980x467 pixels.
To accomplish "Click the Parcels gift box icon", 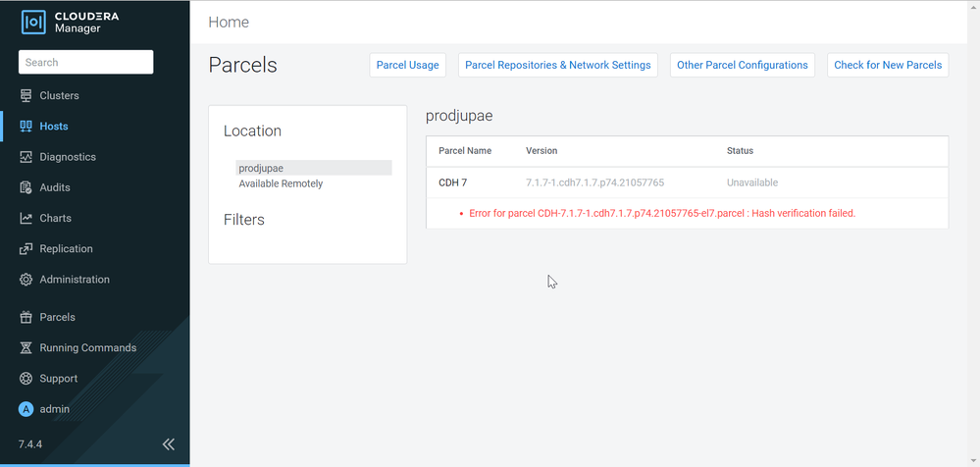I will [26, 317].
